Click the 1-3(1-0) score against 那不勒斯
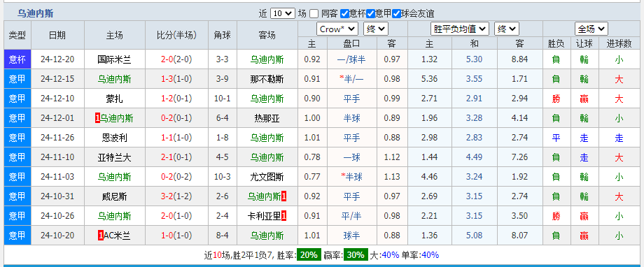Viewport: 644px width, 267px height. coord(176,79)
